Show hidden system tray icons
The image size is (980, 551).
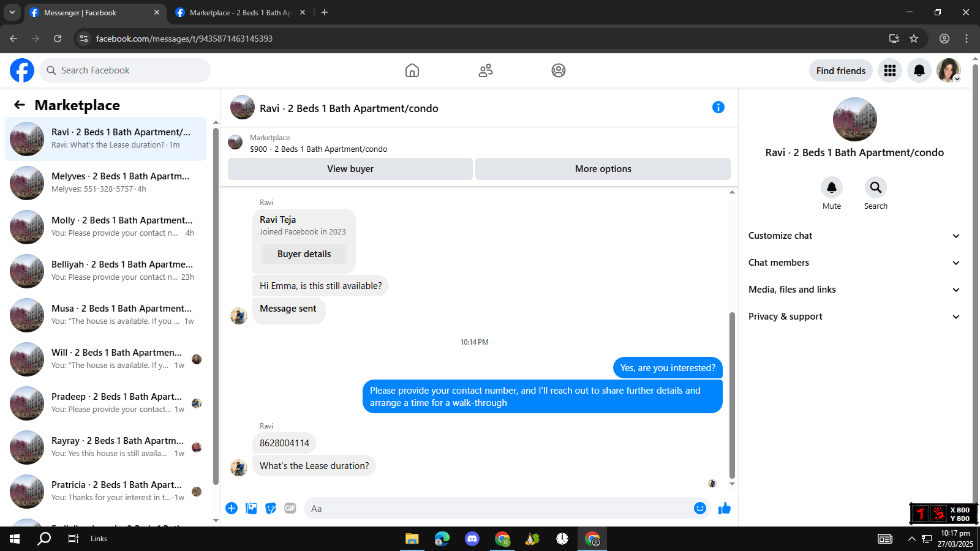(x=911, y=539)
